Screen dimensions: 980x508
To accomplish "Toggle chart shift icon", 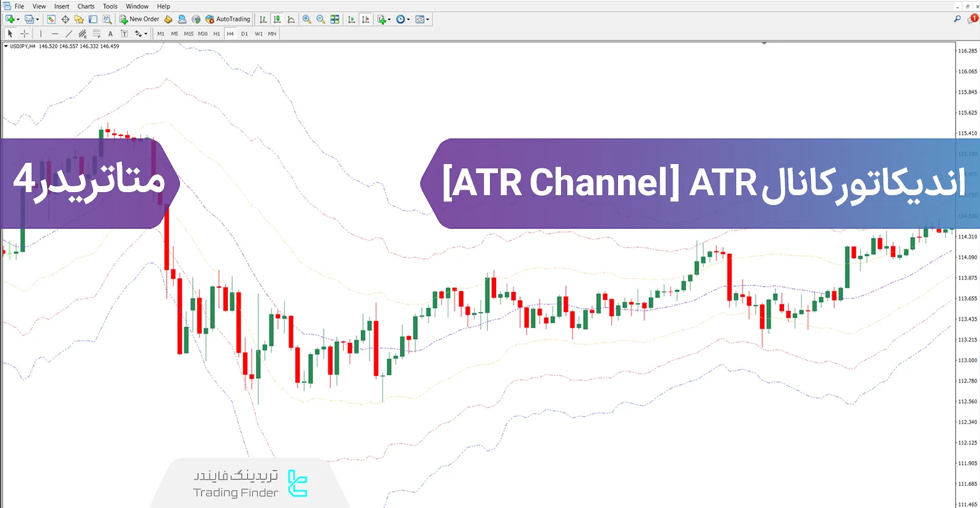I will point(366,20).
